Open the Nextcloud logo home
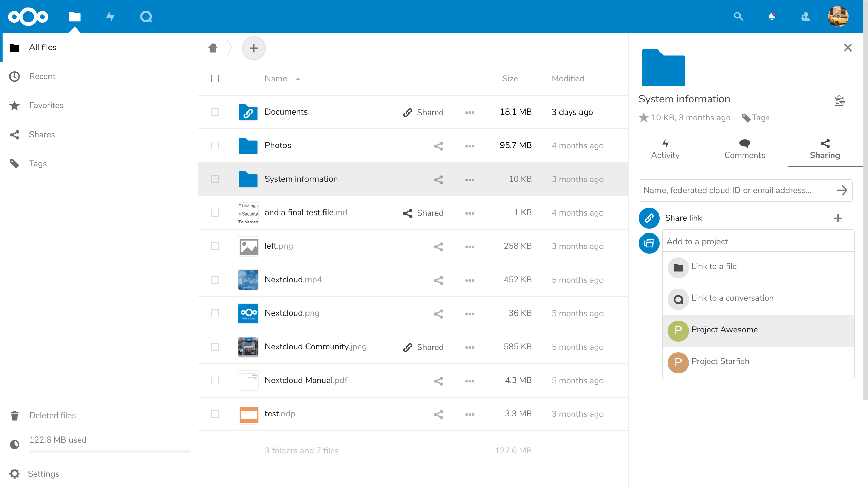The image size is (868, 488). [28, 16]
